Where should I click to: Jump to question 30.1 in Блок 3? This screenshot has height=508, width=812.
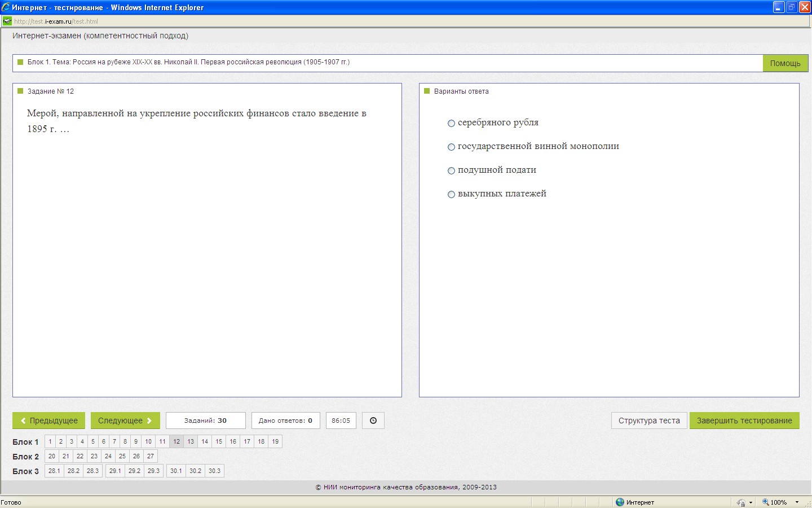(176, 471)
